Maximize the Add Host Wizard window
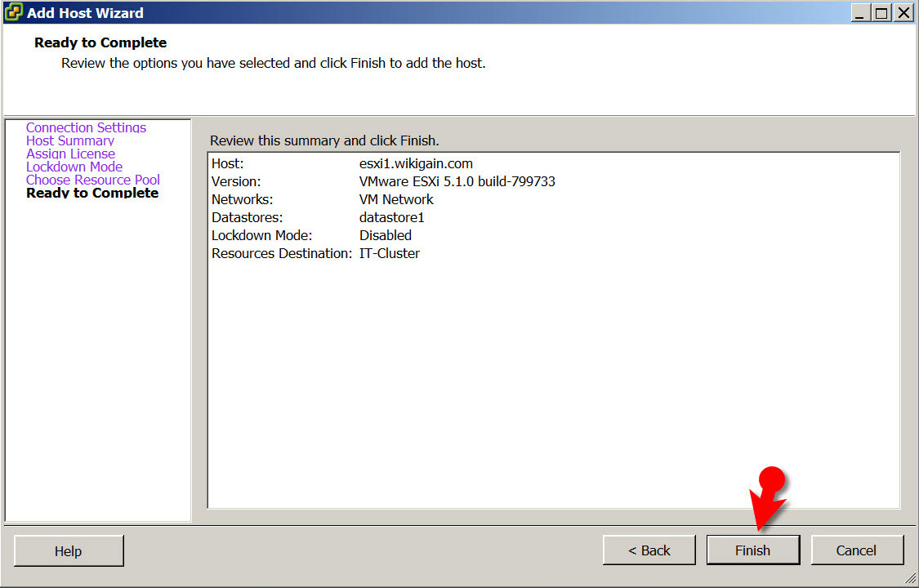Viewport: 919px width, 588px height. pyautogui.click(x=881, y=13)
